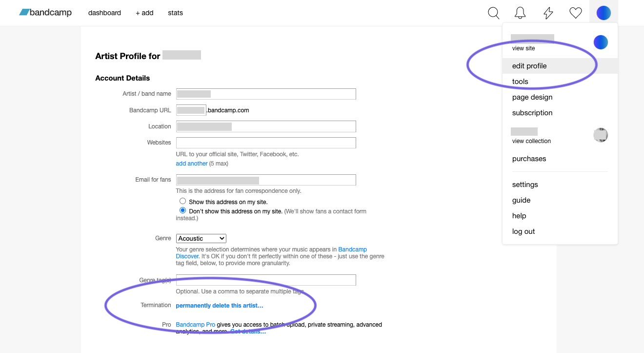
Task: Click inside the Genre tags input field
Action: pyautogui.click(x=265, y=279)
